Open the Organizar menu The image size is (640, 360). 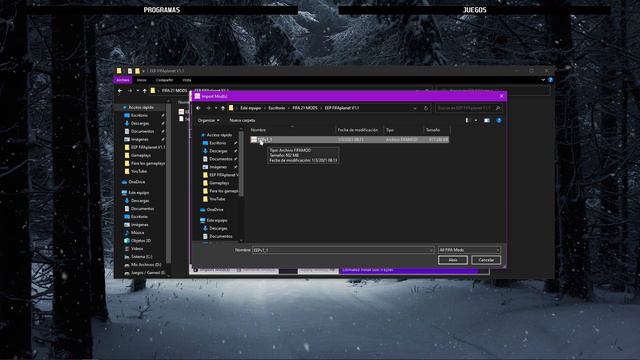point(208,120)
